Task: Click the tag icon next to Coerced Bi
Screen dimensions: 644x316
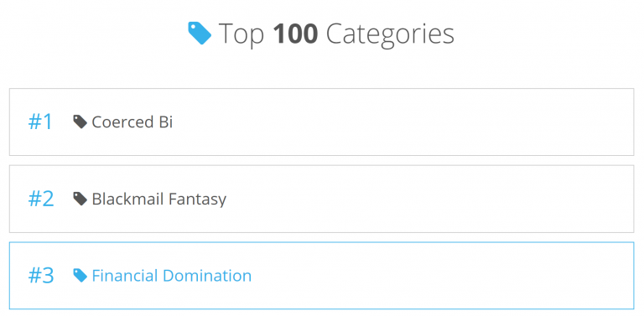Action: point(80,122)
